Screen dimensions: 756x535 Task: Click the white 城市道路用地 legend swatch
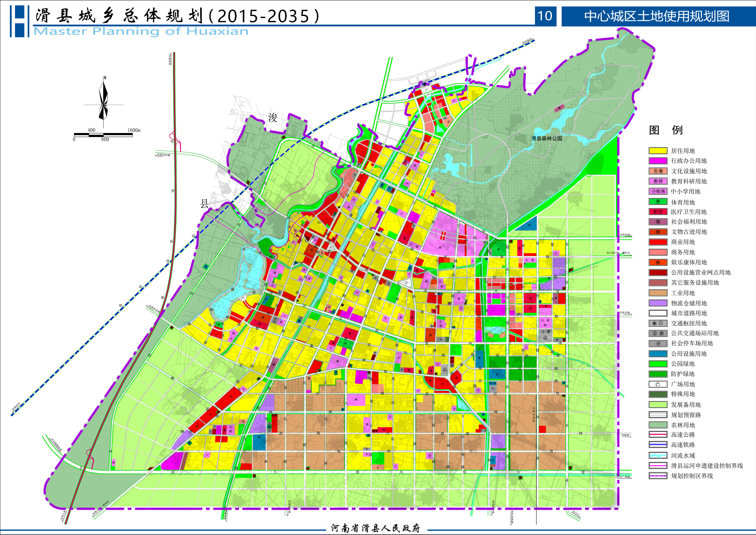coord(658,313)
